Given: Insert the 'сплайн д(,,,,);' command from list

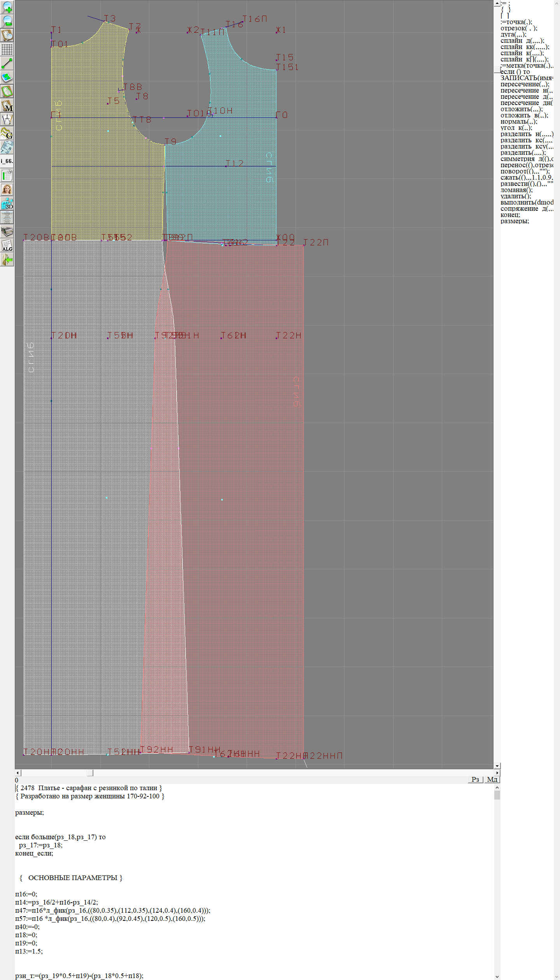Looking at the screenshot, I should tap(522, 41).
